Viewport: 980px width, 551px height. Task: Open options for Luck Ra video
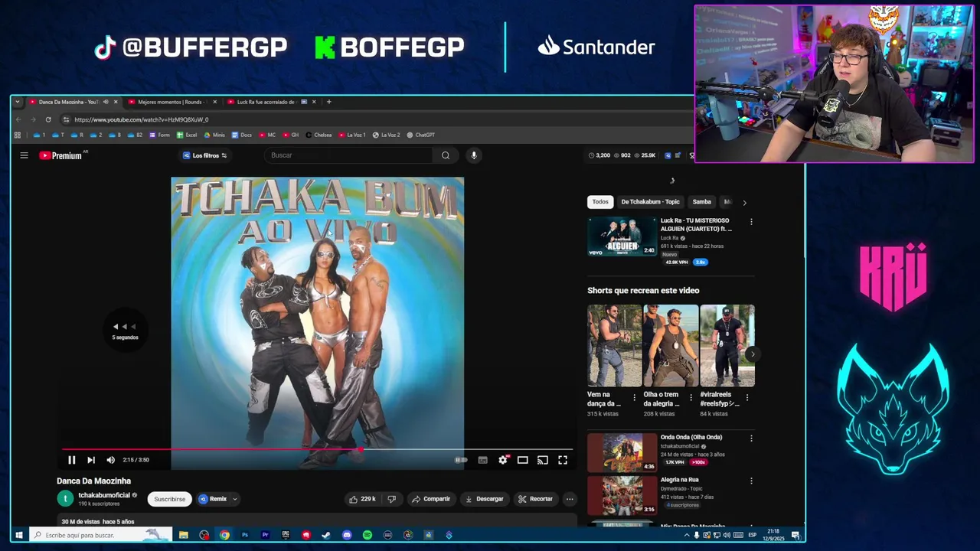[x=751, y=222]
